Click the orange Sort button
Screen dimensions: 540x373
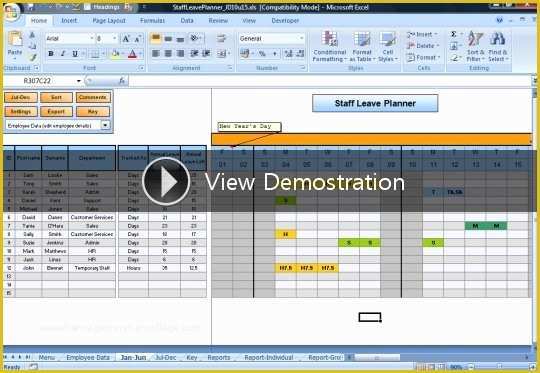(x=56, y=97)
